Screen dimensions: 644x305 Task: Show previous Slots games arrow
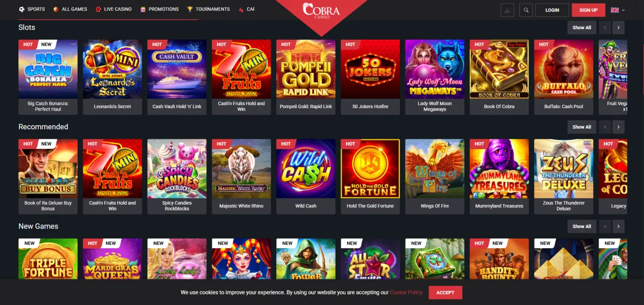click(605, 28)
